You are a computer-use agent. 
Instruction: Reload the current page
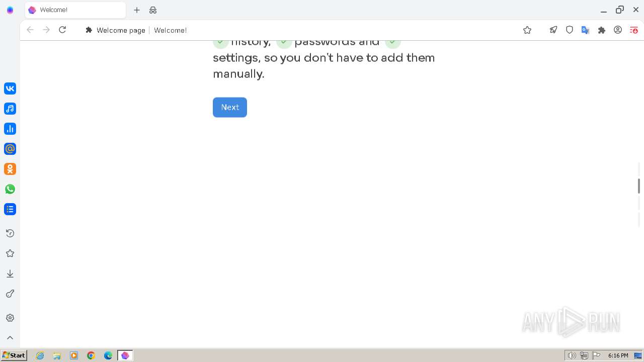pyautogui.click(x=62, y=30)
